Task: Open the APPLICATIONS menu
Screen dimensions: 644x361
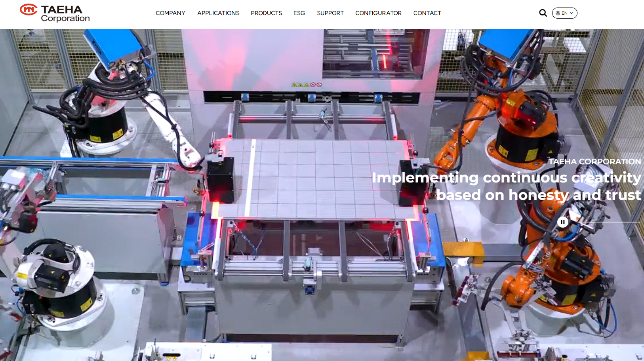Action: 218,13
